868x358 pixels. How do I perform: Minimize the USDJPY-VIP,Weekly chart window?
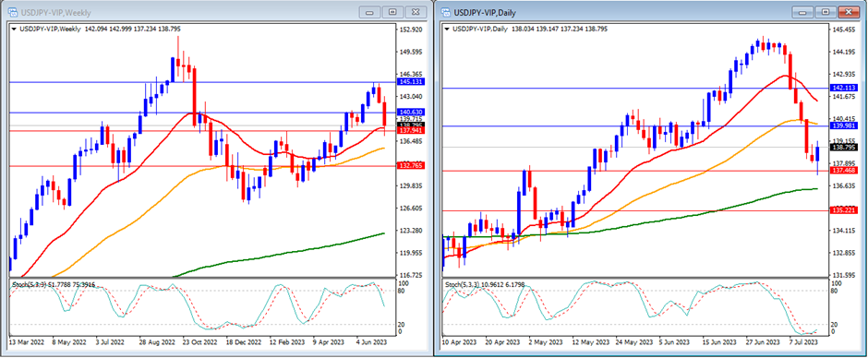[x=370, y=12]
